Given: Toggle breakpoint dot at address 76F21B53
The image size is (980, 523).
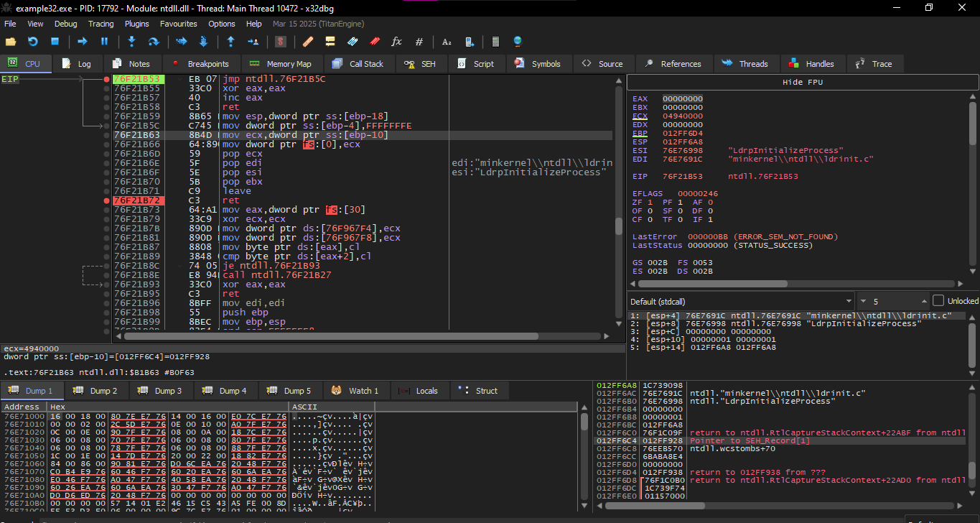Looking at the screenshot, I should [107, 79].
